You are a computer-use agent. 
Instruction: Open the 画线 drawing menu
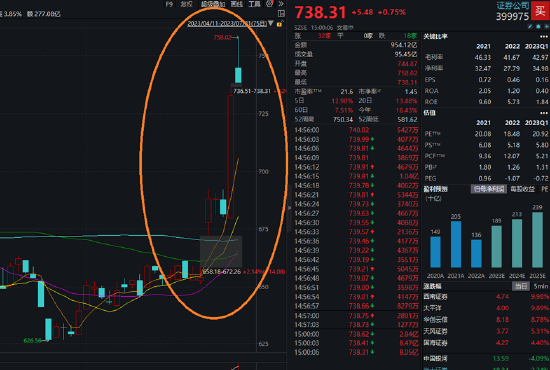[237, 4]
